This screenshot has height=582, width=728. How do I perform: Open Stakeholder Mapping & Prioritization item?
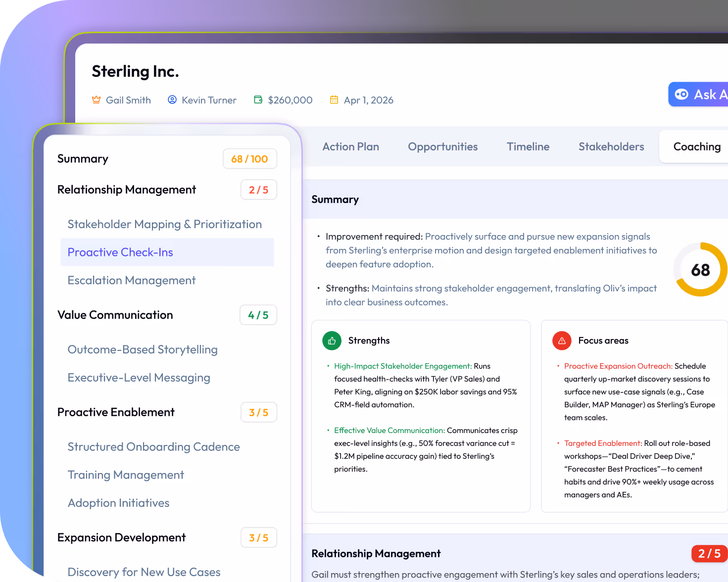point(165,224)
